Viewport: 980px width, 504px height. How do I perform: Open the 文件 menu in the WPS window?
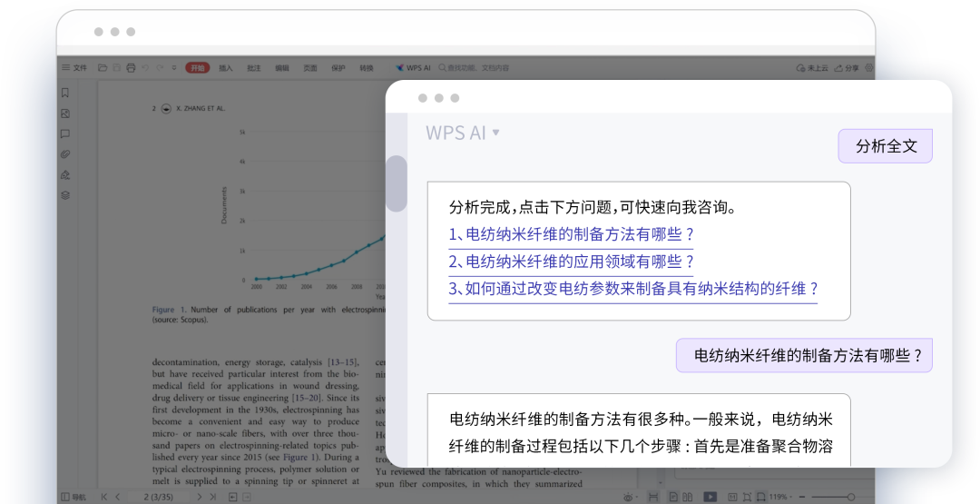coord(75,67)
